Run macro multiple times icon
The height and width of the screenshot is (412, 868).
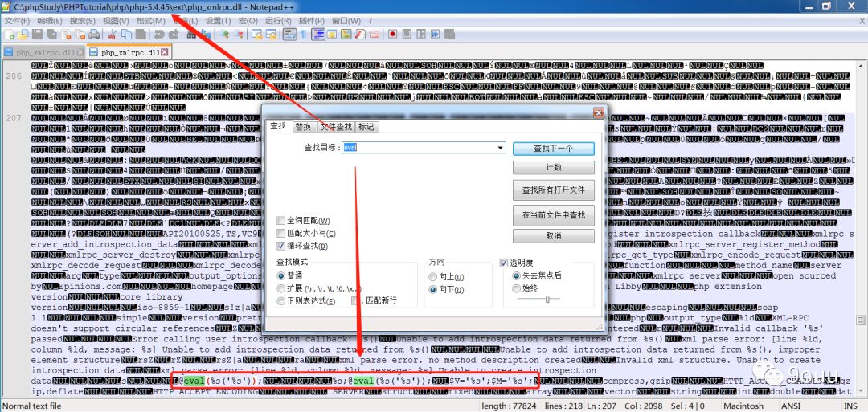[435, 35]
